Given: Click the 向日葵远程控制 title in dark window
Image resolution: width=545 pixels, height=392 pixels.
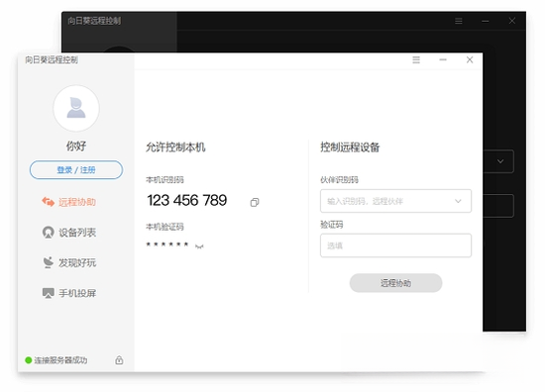Looking at the screenshot, I should tap(94, 21).
